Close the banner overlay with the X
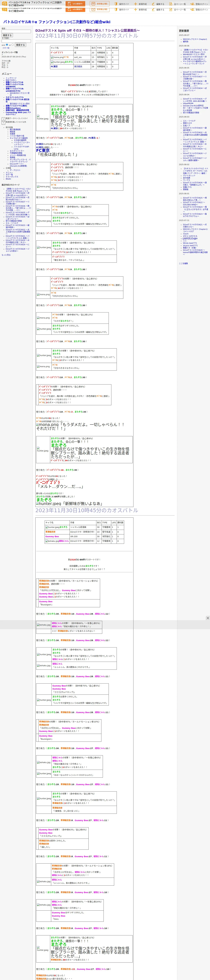The width and height of the screenshot is (210, 980). (208, 618)
